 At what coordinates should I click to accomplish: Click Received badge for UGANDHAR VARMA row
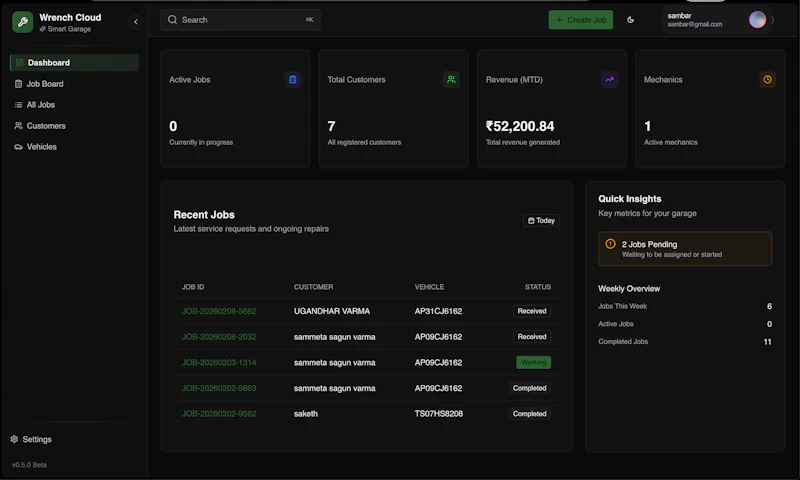click(x=532, y=311)
